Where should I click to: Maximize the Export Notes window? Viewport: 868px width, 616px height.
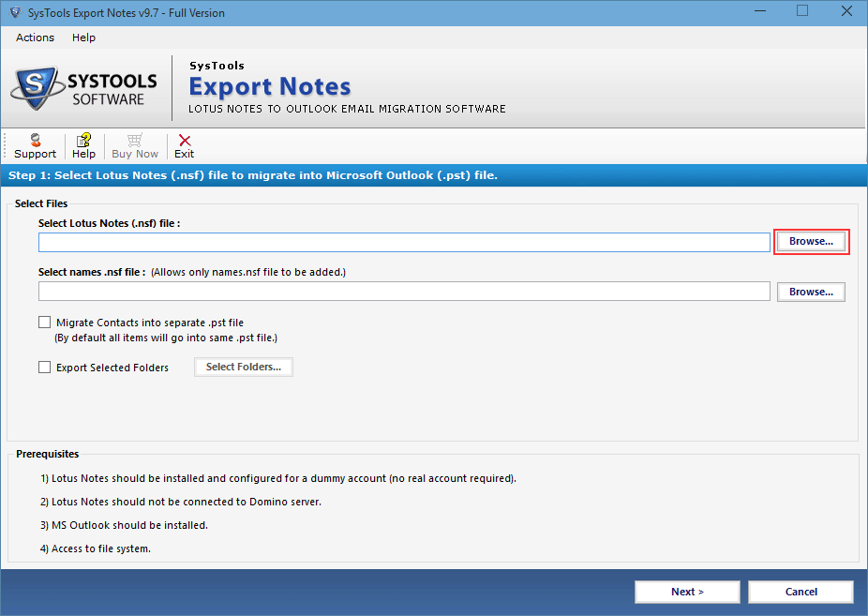tap(802, 11)
